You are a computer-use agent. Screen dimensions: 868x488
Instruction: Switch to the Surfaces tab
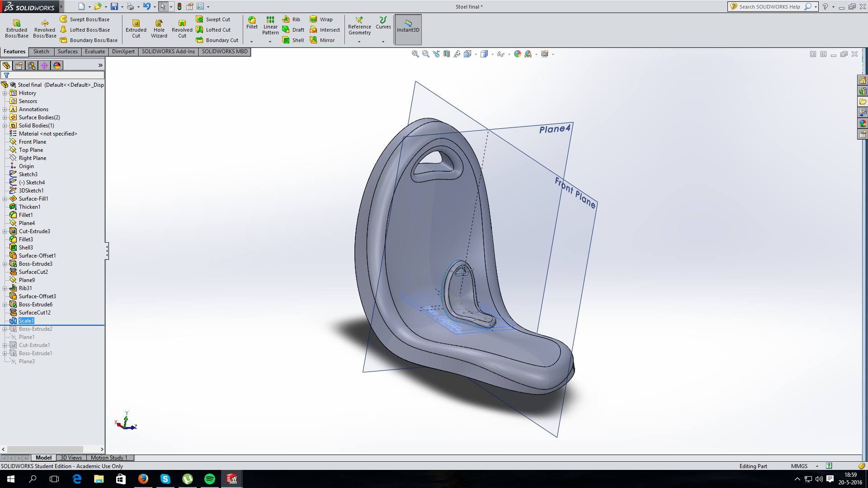pyautogui.click(x=67, y=52)
